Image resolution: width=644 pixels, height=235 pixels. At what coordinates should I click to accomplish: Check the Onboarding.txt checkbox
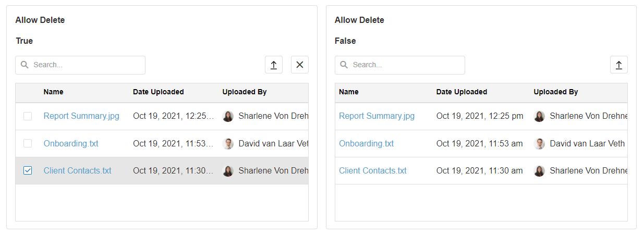point(28,144)
